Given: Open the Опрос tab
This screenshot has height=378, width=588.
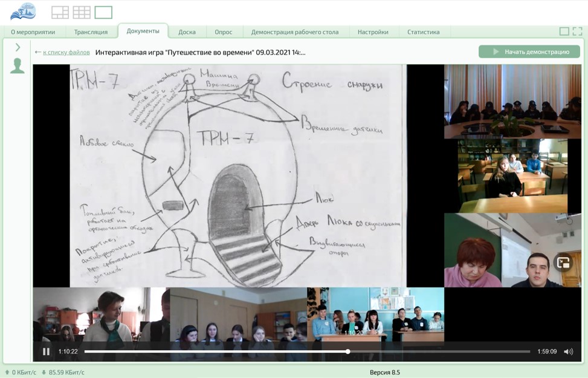Looking at the screenshot, I should click(223, 32).
